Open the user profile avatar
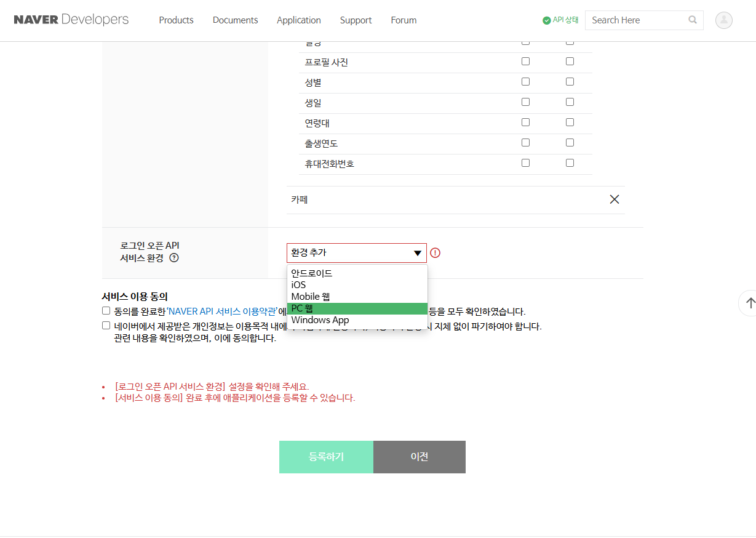This screenshot has width=756, height=538. coord(723,20)
